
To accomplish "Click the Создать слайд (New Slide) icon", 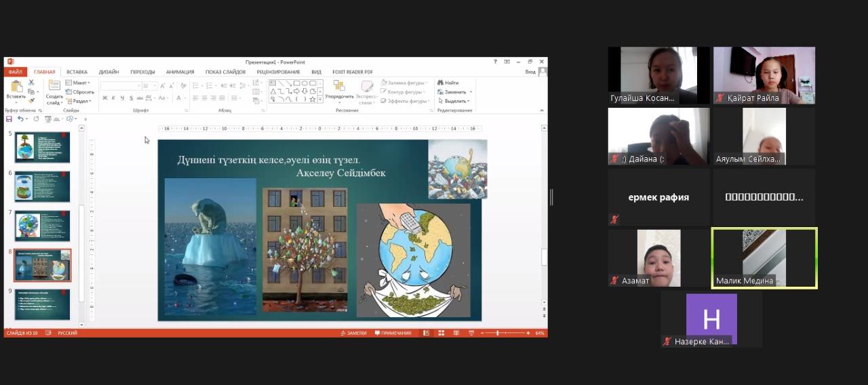I will [x=54, y=87].
